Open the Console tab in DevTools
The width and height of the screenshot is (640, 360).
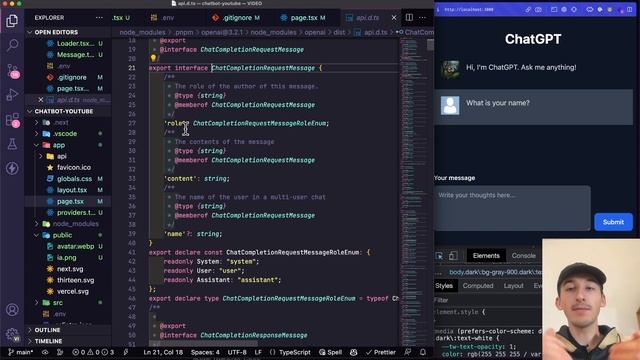tap(523, 256)
